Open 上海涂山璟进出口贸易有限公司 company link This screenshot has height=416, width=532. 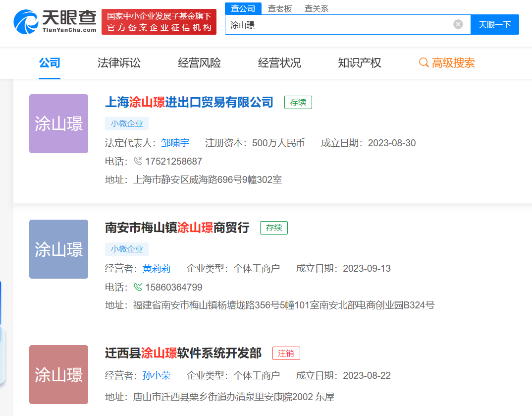click(190, 102)
